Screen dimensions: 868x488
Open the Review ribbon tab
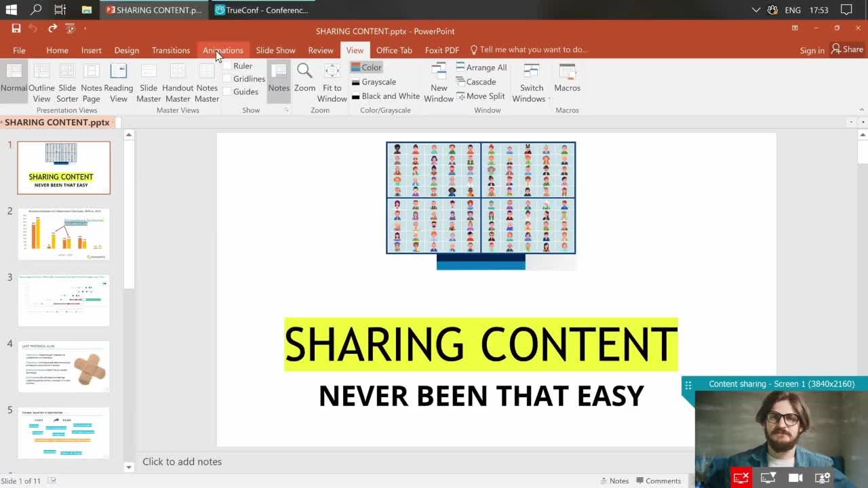pyautogui.click(x=321, y=50)
